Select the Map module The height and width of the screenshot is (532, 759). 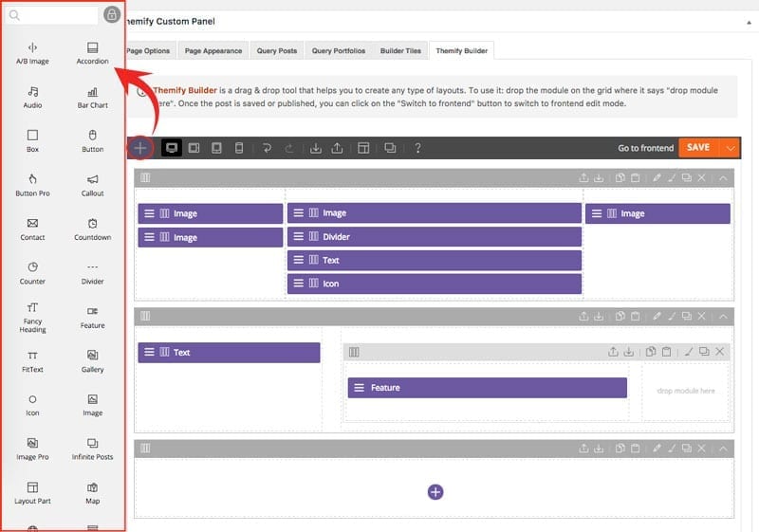92,493
